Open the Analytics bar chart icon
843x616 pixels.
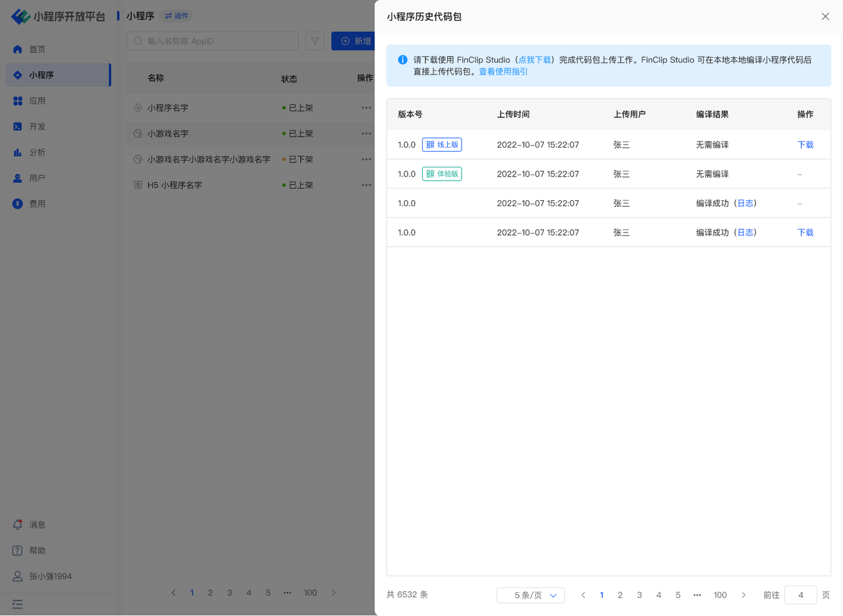click(18, 152)
